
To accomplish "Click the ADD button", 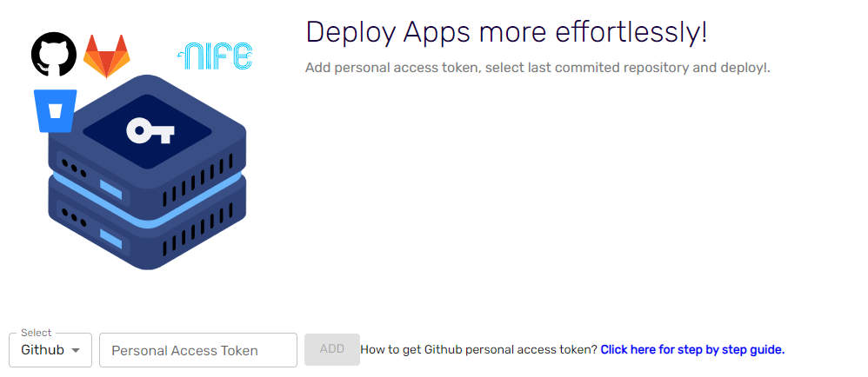I will coord(332,349).
